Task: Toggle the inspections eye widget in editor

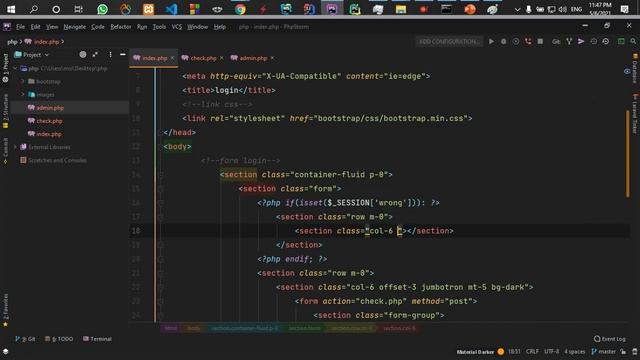Action: [627, 71]
